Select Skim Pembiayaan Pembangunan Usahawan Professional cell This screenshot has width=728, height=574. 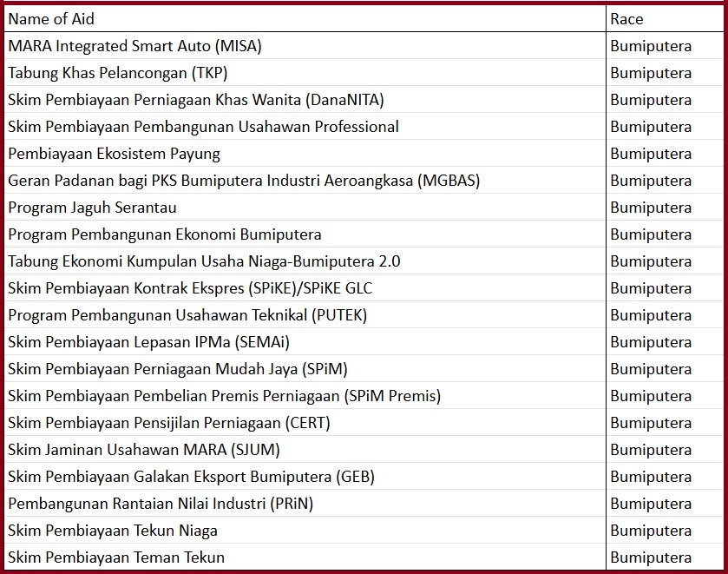pos(203,127)
